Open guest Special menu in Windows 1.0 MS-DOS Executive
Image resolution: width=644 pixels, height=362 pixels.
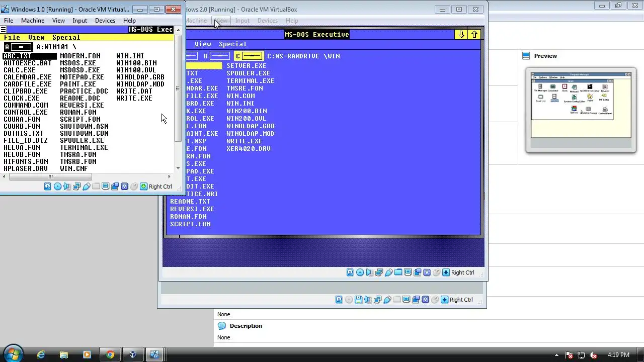[66, 37]
